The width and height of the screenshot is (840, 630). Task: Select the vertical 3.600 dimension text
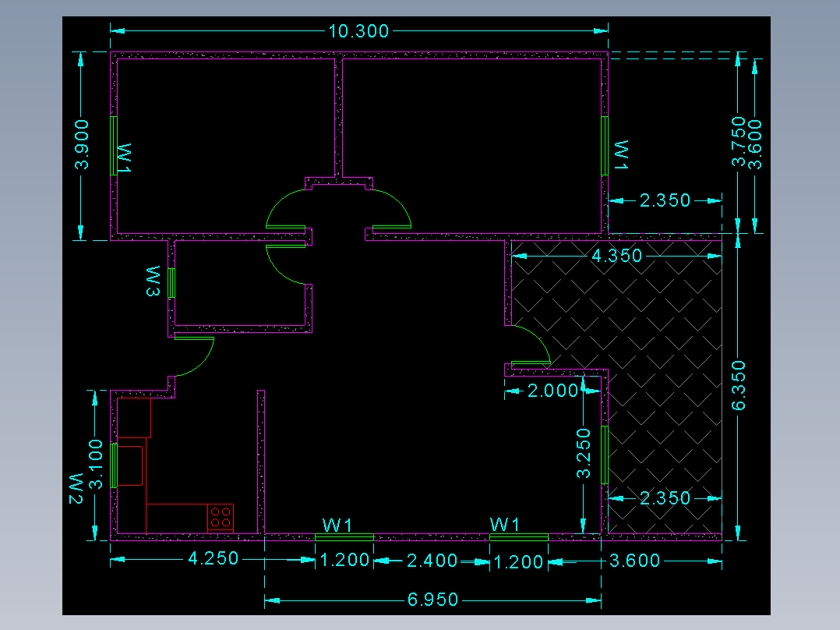[x=754, y=144]
